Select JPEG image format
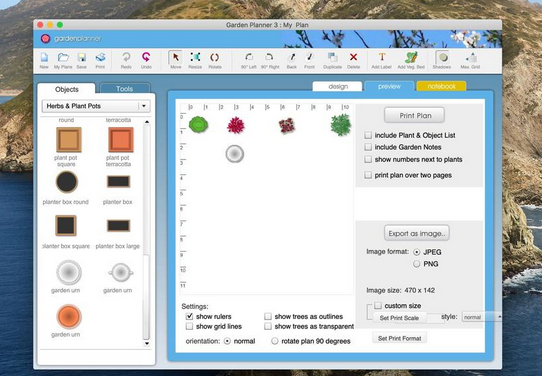 pyautogui.click(x=417, y=252)
